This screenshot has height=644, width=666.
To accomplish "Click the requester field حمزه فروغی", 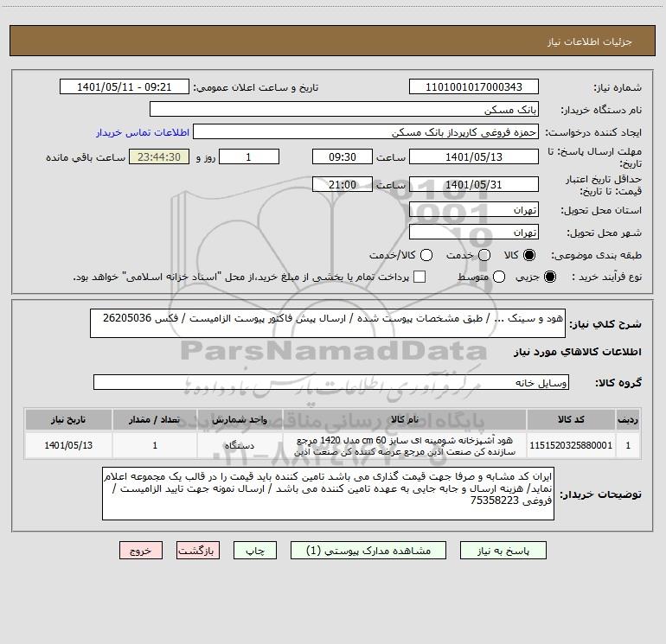I will tap(365, 132).
